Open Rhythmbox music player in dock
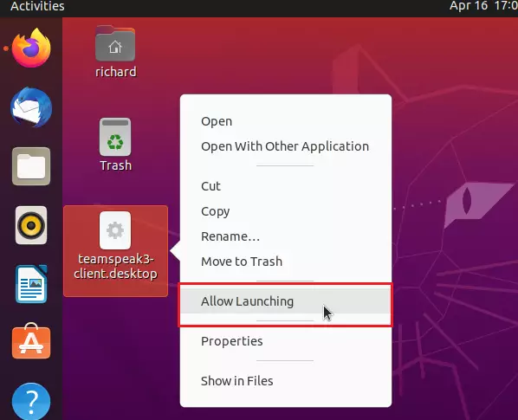Image resolution: width=518 pixels, height=420 pixels. pos(31,225)
